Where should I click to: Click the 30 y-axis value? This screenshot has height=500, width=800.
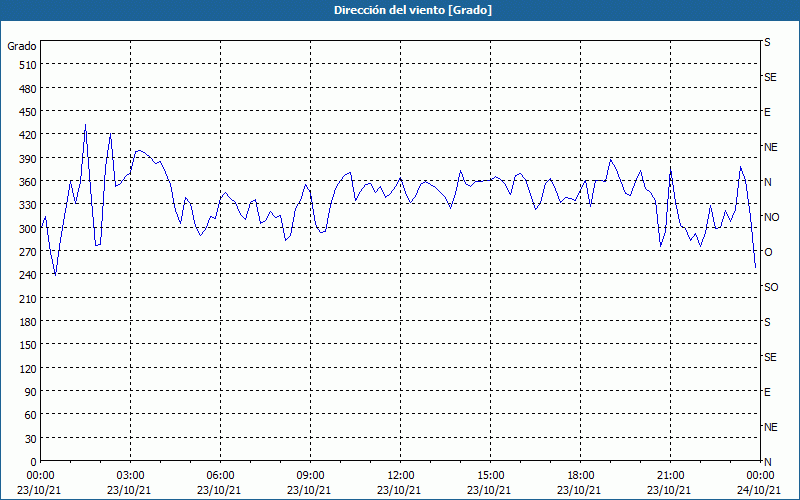pyautogui.click(x=31, y=439)
